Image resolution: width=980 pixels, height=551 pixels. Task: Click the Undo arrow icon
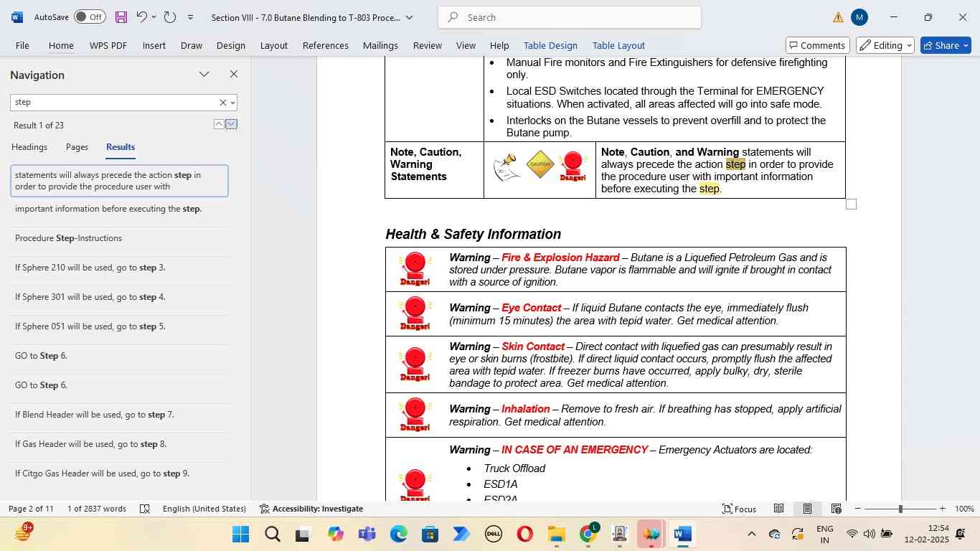point(141,17)
